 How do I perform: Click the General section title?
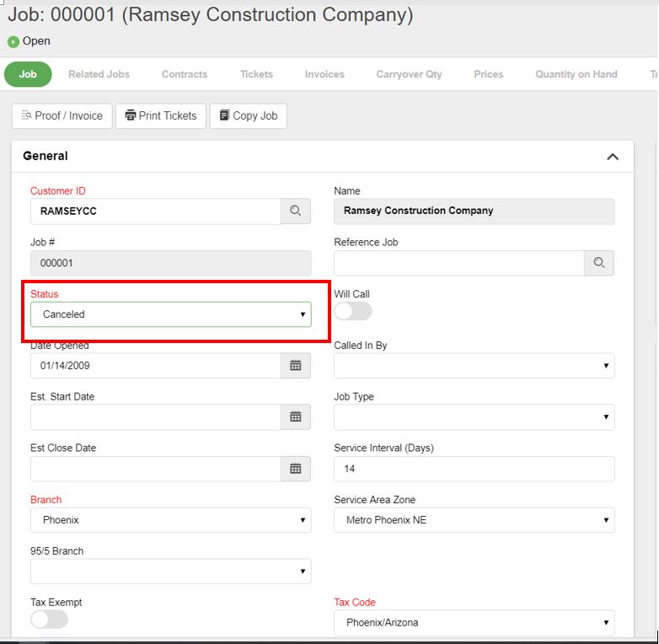pyautogui.click(x=46, y=156)
